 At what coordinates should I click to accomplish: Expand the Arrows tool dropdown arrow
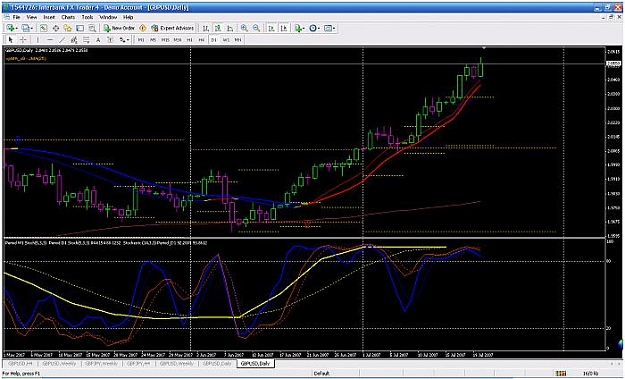point(128,40)
